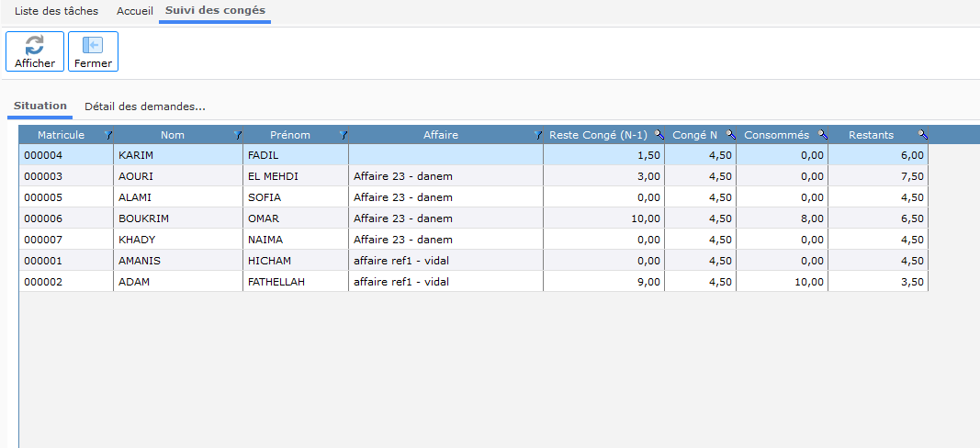Click search icon in Consommés header
The image size is (980, 448).
tap(822, 135)
